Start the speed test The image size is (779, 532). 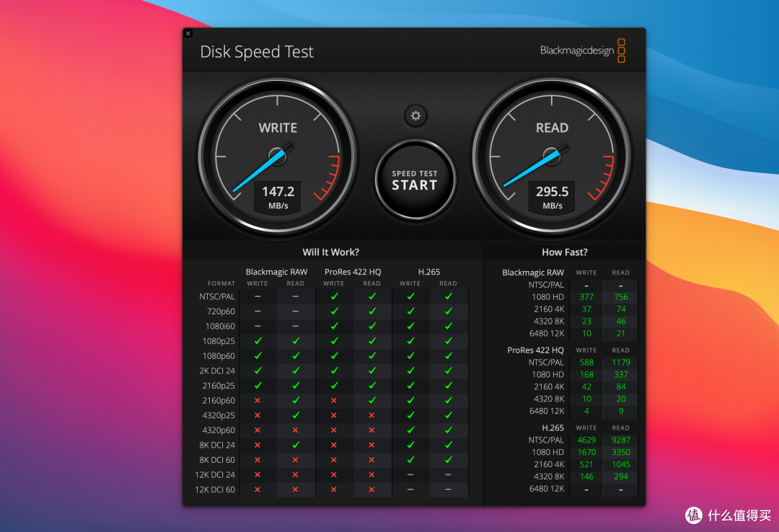coord(415,179)
